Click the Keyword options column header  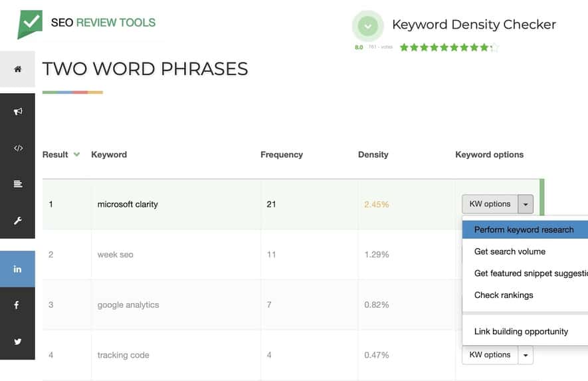point(490,155)
